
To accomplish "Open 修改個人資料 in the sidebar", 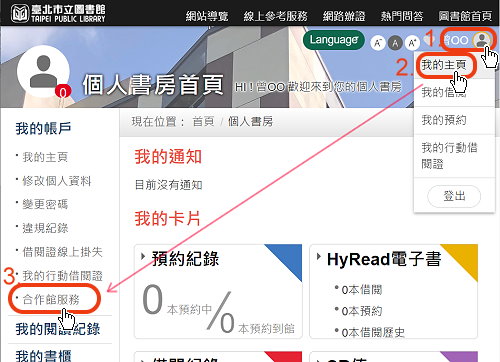I will coord(57,181).
